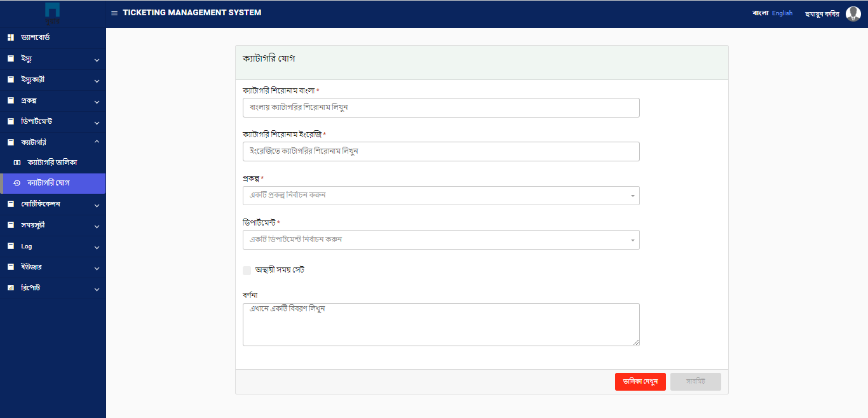Expand the ইস্যুকারী menu chevron

point(97,81)
